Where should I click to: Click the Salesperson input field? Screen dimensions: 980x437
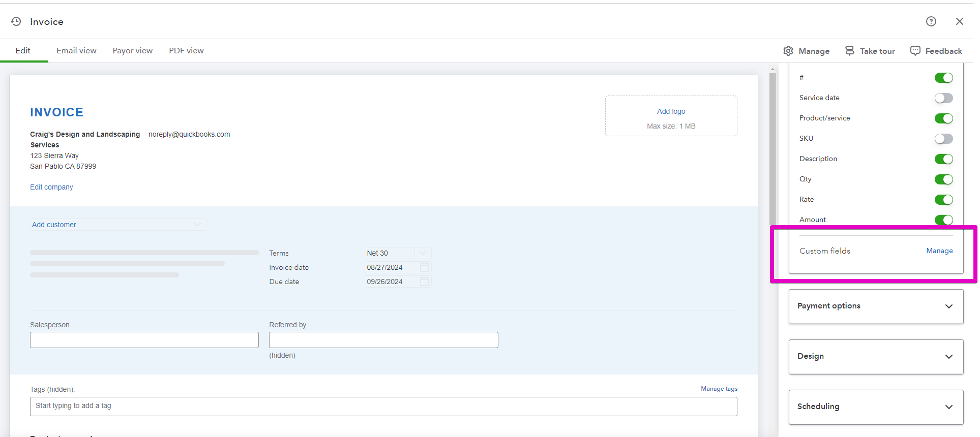click(144, 340)
